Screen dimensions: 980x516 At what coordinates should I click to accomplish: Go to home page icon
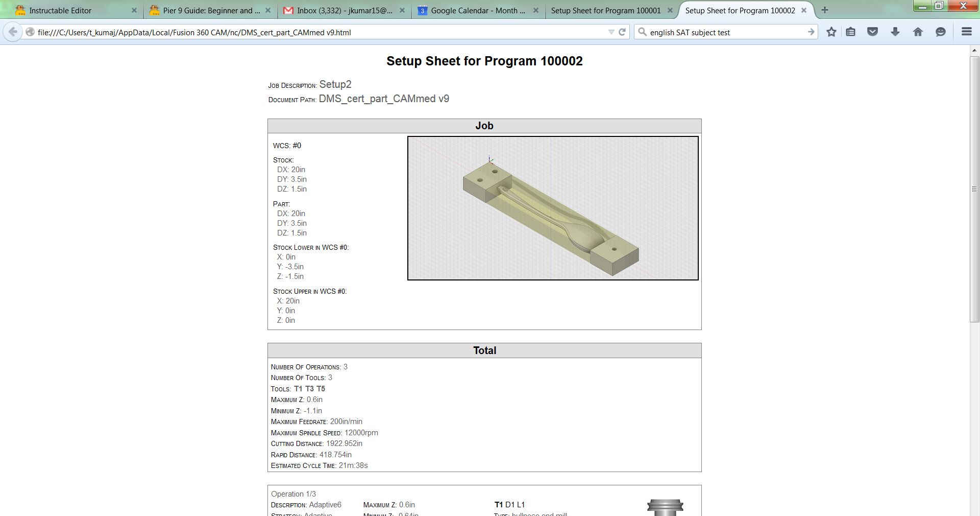tap(918, 32)
